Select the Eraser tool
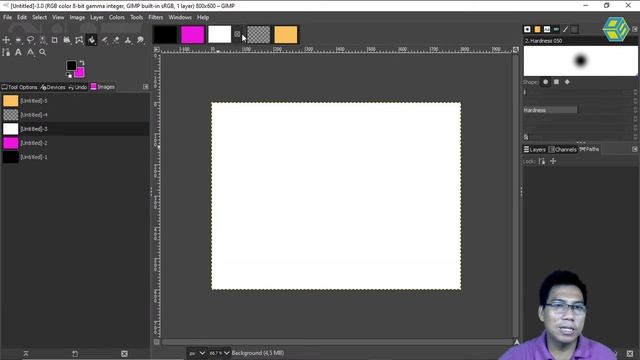The image size is (640, 360). click(x=116, y=40)
